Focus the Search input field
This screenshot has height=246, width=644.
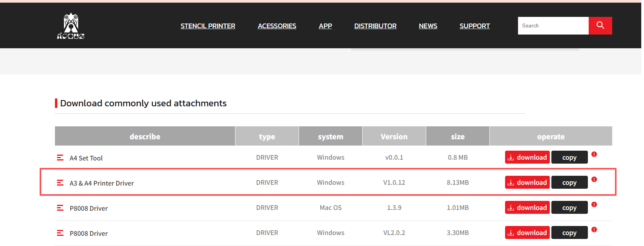pos(553,26)
